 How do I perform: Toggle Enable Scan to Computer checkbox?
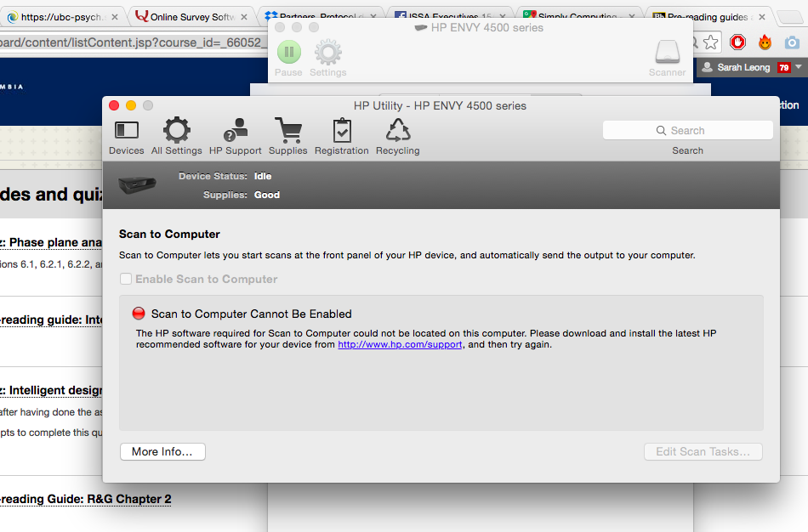click(x=126, y=279)
